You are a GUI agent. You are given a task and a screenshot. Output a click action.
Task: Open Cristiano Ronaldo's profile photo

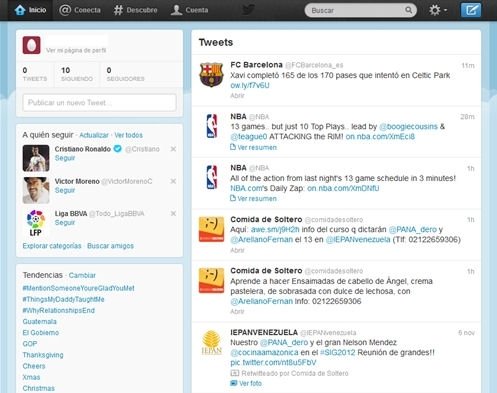point(36,158)
